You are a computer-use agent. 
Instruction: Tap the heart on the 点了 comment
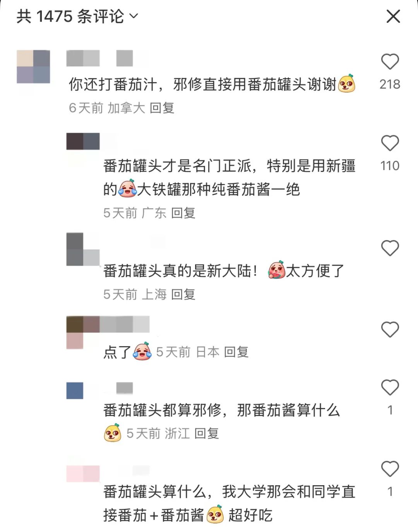coord(390,329)
